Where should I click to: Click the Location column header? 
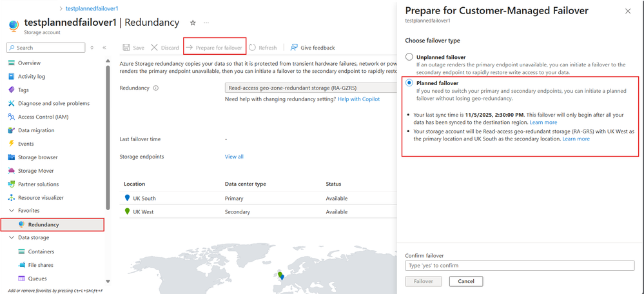[134, 184]
